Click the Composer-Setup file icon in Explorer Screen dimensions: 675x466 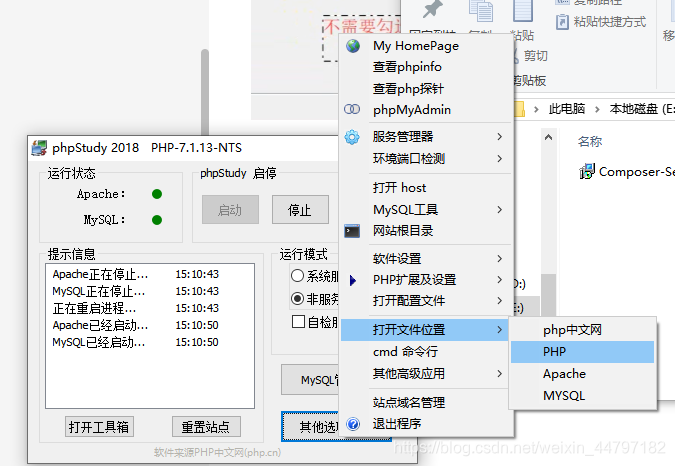tap(587, 171)
